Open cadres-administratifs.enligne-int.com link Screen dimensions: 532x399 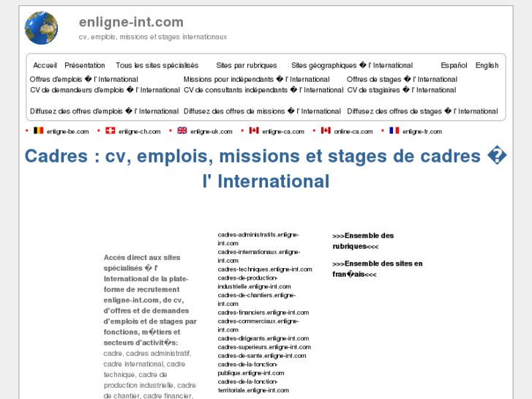pos(258,239)
